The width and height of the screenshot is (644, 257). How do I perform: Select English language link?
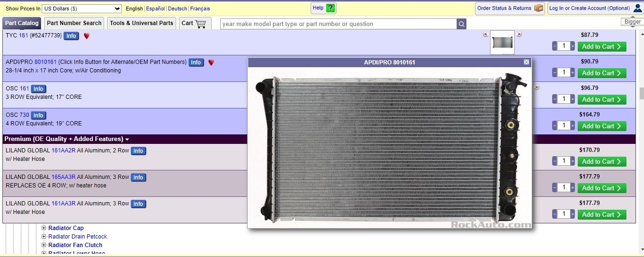134,9
